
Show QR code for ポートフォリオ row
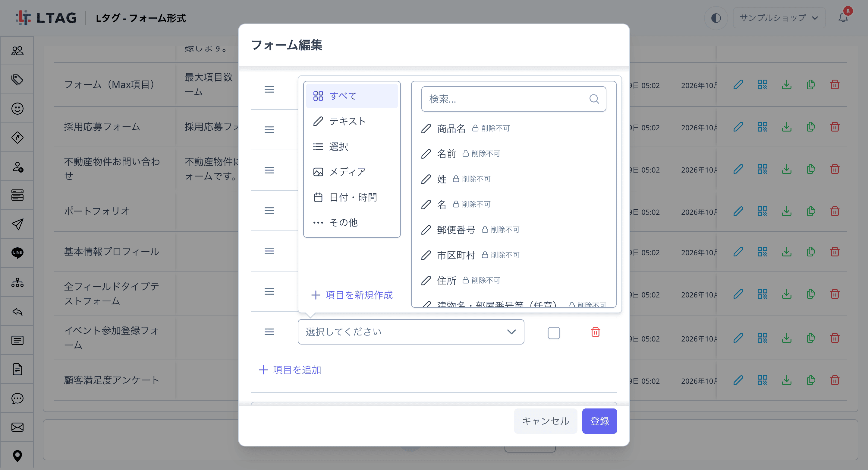tap(762, 211)
